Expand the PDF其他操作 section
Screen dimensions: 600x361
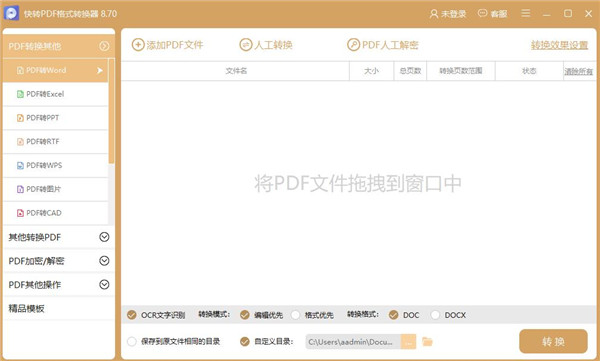(104, 284)
